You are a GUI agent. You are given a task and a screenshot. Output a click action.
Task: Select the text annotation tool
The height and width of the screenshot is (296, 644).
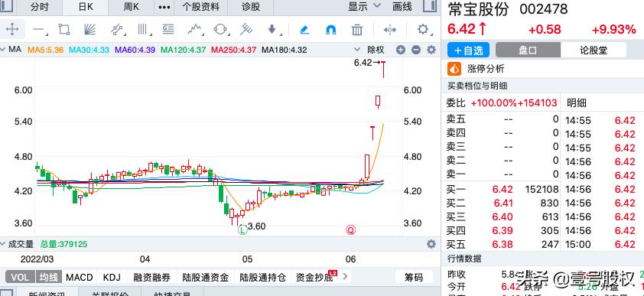(x=168, y=30)
